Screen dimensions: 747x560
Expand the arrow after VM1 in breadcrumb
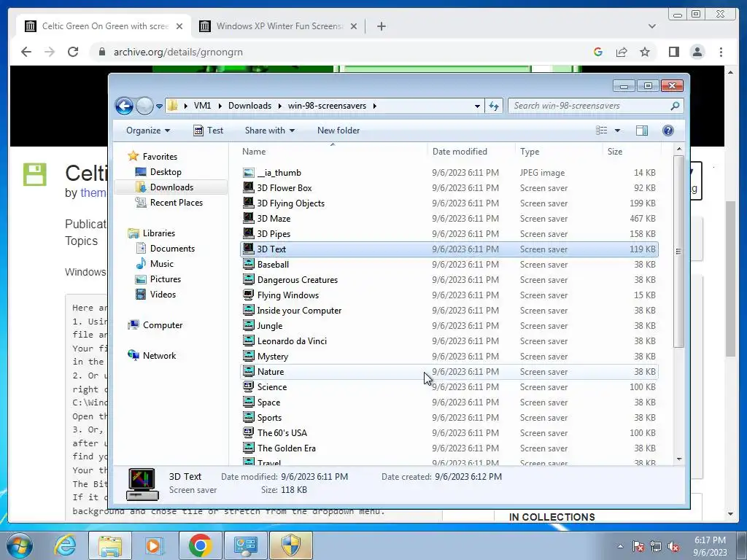point(220,106)
